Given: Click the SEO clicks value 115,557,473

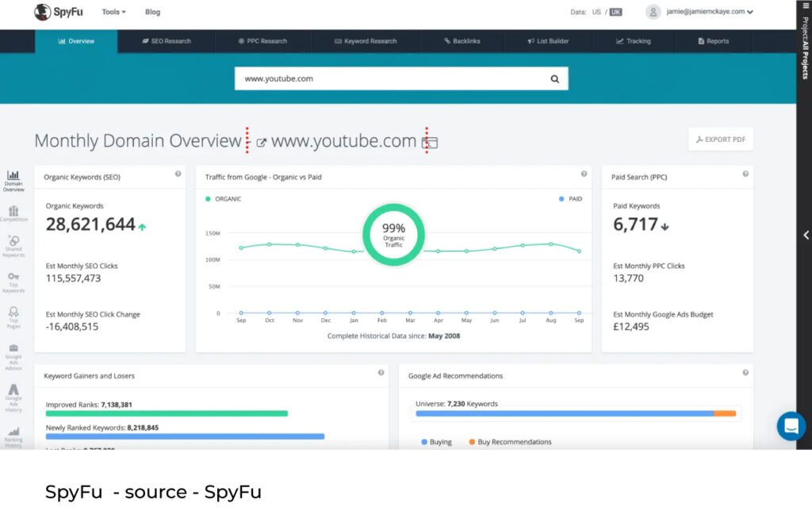Looking at the screenshot, I should coord(73,278).
